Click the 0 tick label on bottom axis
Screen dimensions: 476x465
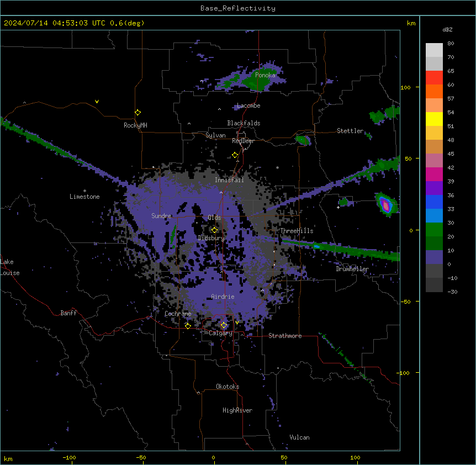click(213, 458)
